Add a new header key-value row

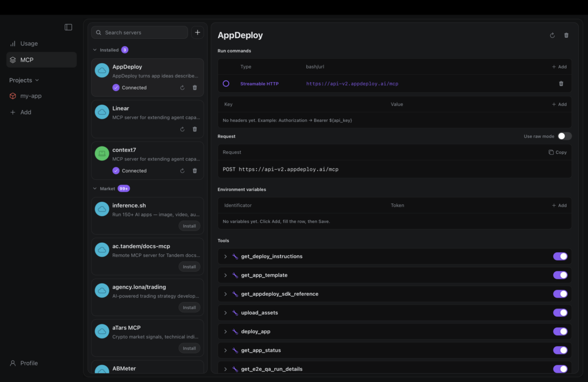tap(559, 104)
